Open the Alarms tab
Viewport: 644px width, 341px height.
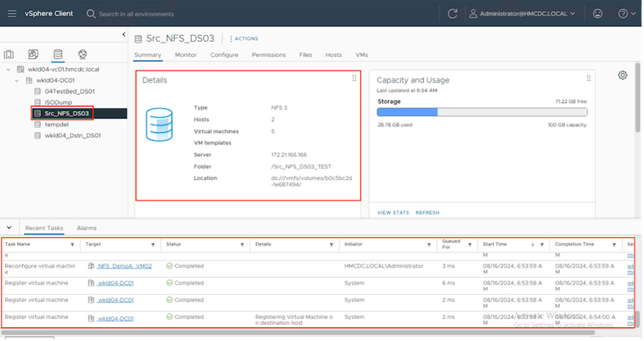click(x=86, y=228)
